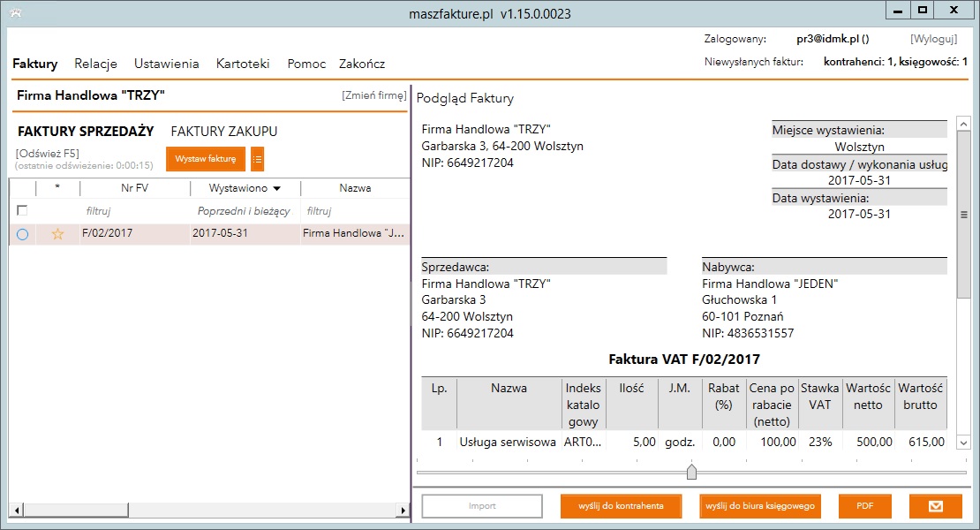Maximize the maszfakture.pl window
Image resolution: width=980 pixels, height=530 pixels.
923,11
